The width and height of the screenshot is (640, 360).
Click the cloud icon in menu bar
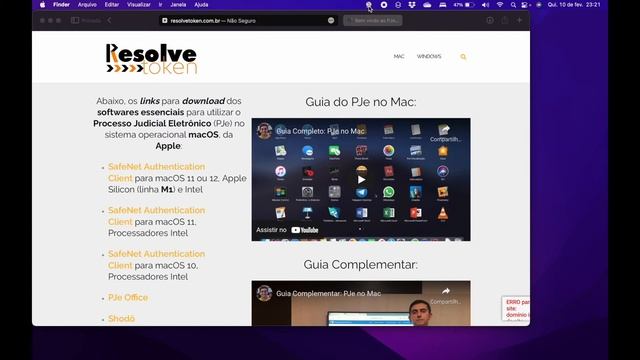[427, 5]
